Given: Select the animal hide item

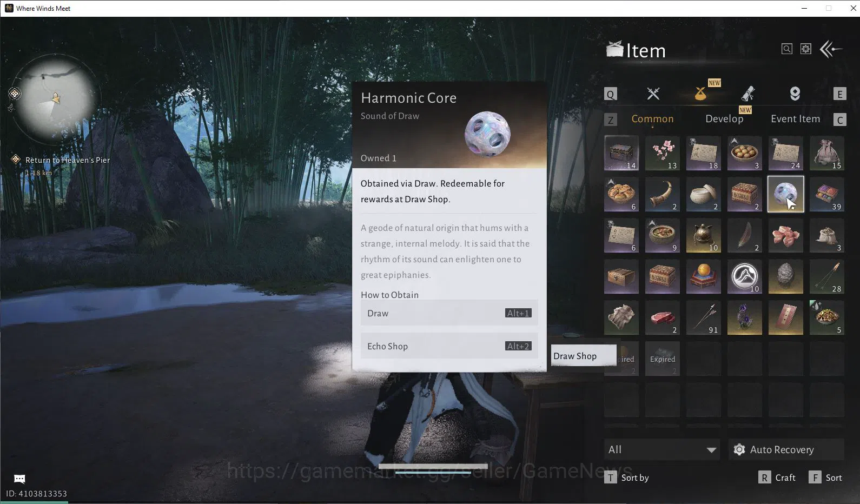Looking at the screenshot, I should pyautogui.click(x=621, y=317).
